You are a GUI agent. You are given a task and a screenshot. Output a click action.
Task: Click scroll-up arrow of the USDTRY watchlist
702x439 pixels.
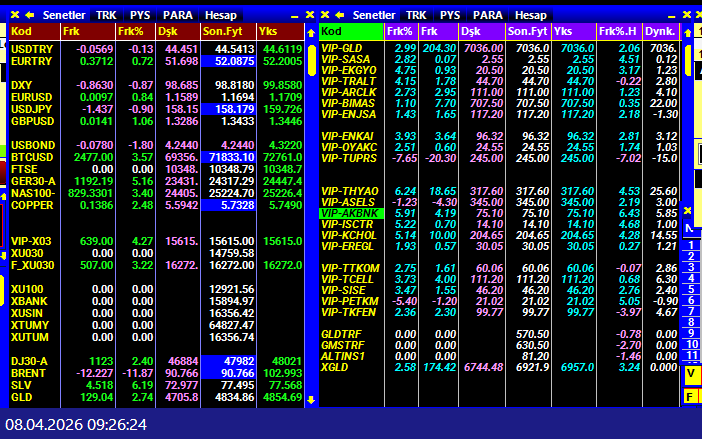coord(311,33)
